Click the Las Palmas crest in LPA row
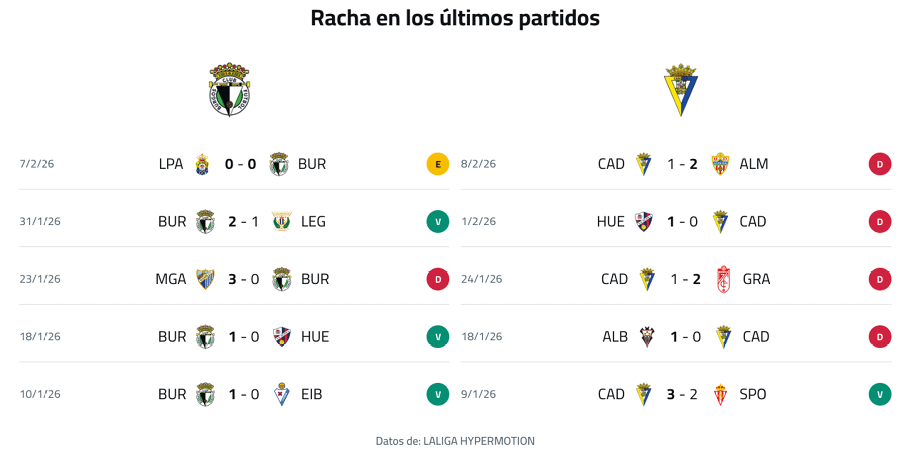907x460 pixels. pyautogui.click(x=201, y=164)
